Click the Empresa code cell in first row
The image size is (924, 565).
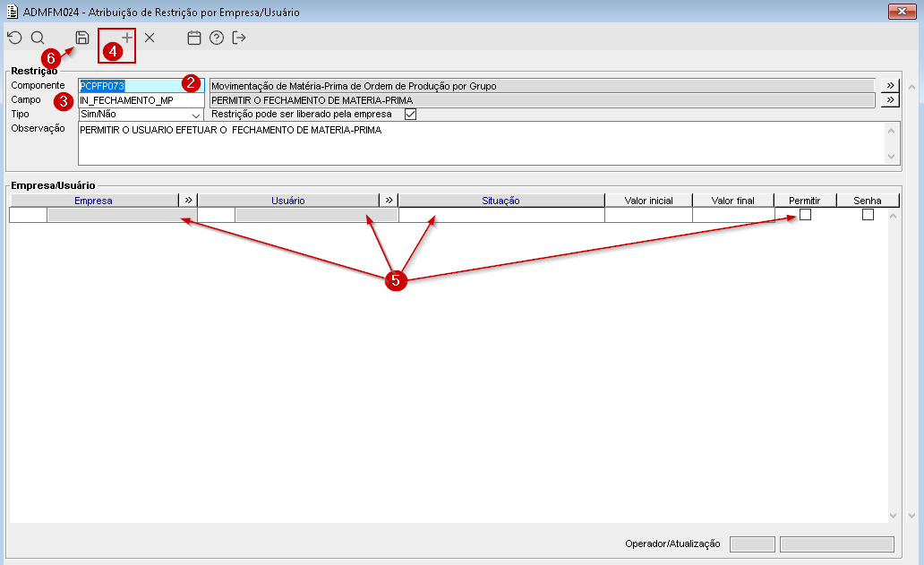(x=29, y=215)
